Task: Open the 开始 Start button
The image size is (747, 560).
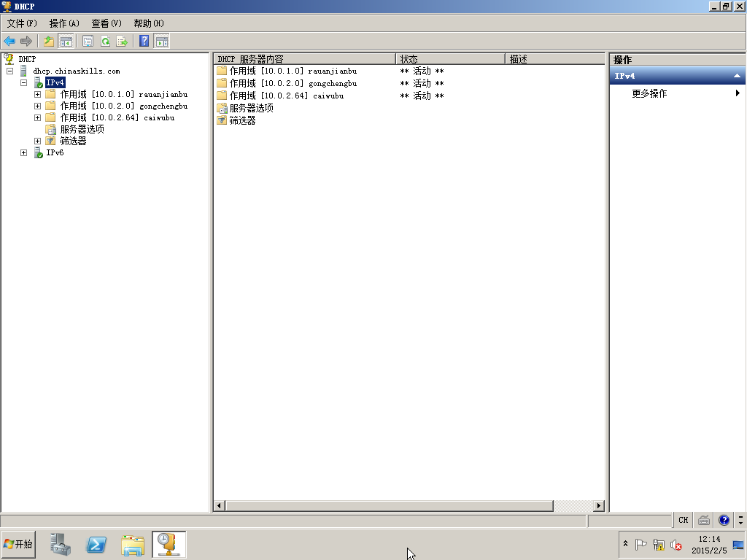Action: 18,544
